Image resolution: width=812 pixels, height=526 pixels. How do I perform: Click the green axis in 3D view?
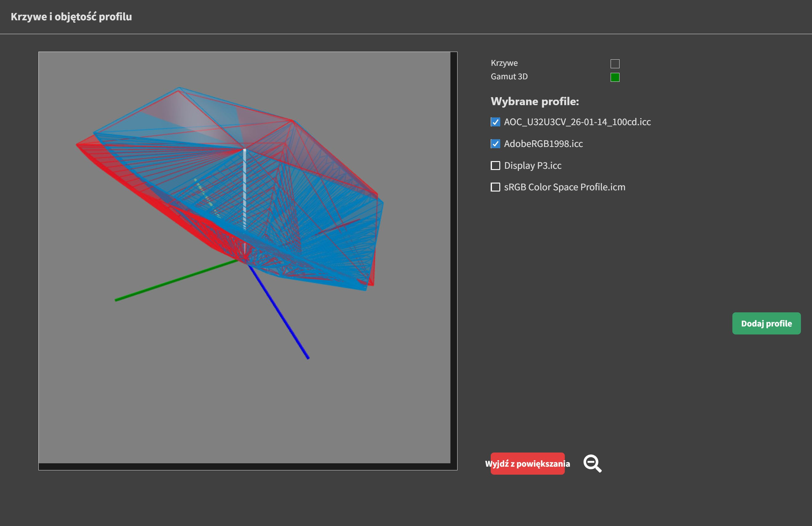pyautogui.click(x=171, y=283)
